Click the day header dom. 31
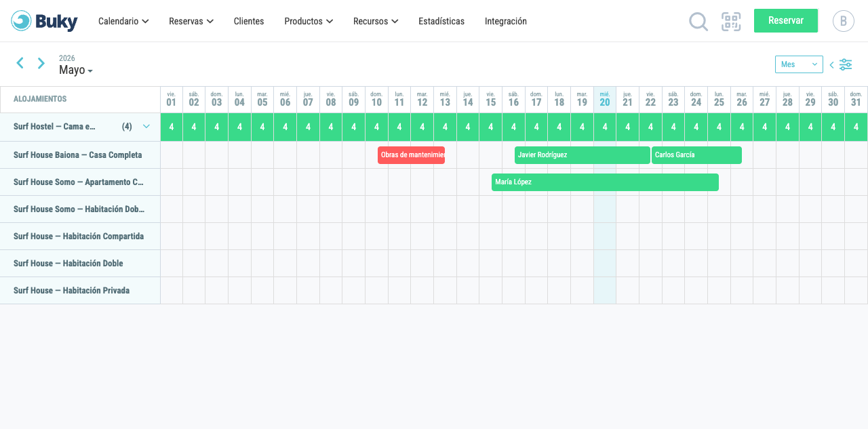The height and width of the screenshot is (429, 868). point(856,100)
